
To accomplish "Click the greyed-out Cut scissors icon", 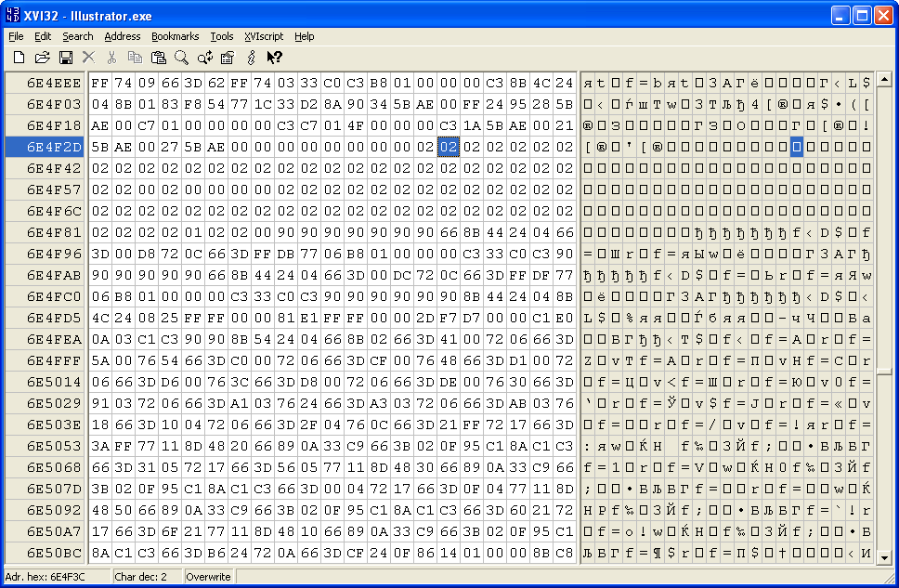I will click(x=111, y=58).
